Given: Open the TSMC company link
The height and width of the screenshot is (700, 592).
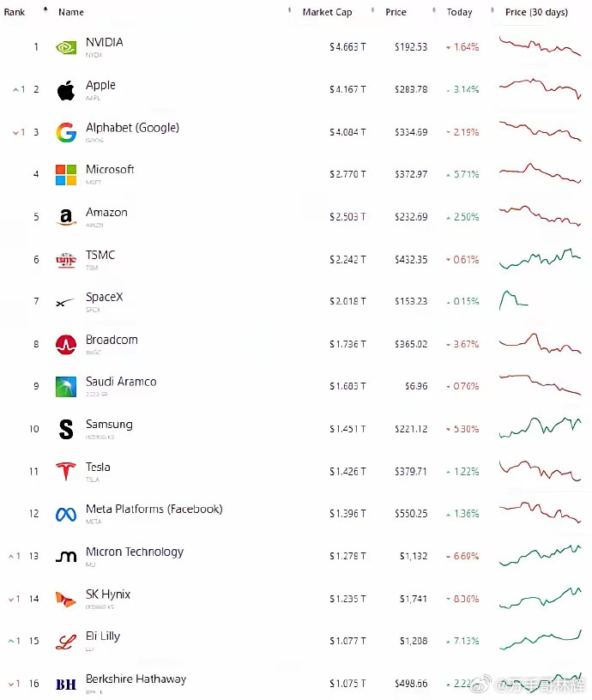Looking at the screenshot, I should coord(100,255).
